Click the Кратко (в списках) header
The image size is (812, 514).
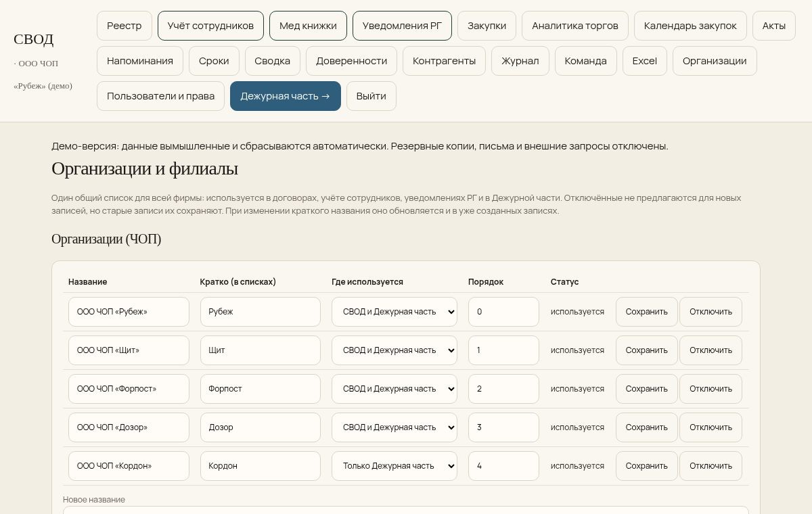pyautogui.click(x=238, y=282)
